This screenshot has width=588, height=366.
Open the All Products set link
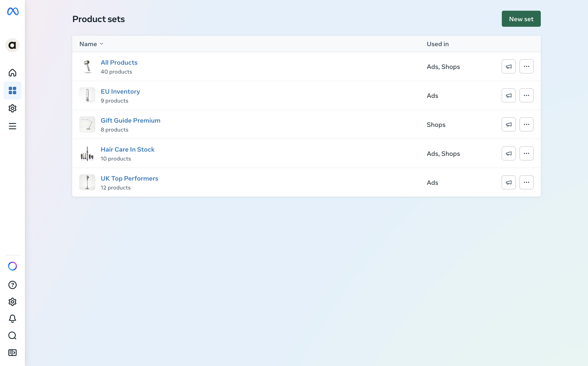click(x=119, y=62)
